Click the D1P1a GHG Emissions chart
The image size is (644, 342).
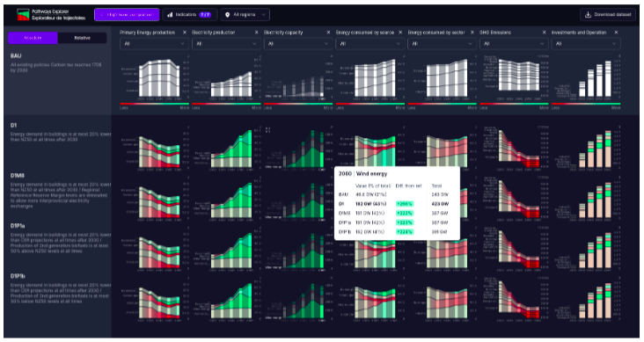(x=514, y=249)
